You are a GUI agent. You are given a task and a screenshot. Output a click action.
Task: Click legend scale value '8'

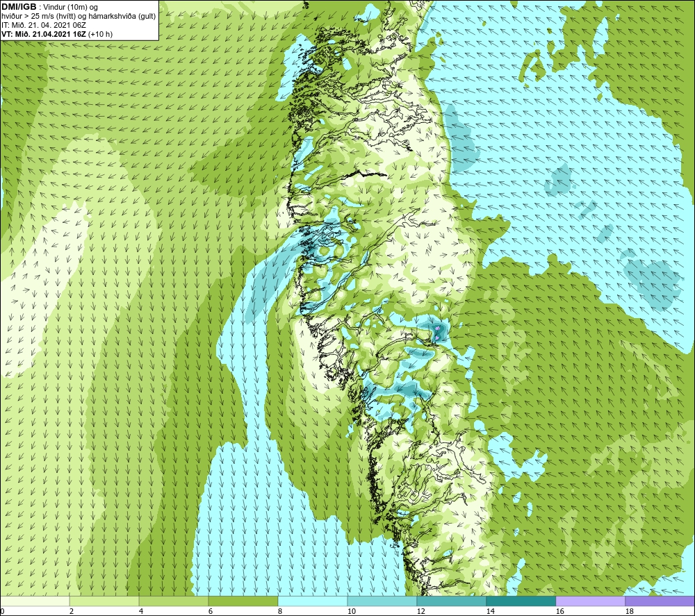click(279, 612)
